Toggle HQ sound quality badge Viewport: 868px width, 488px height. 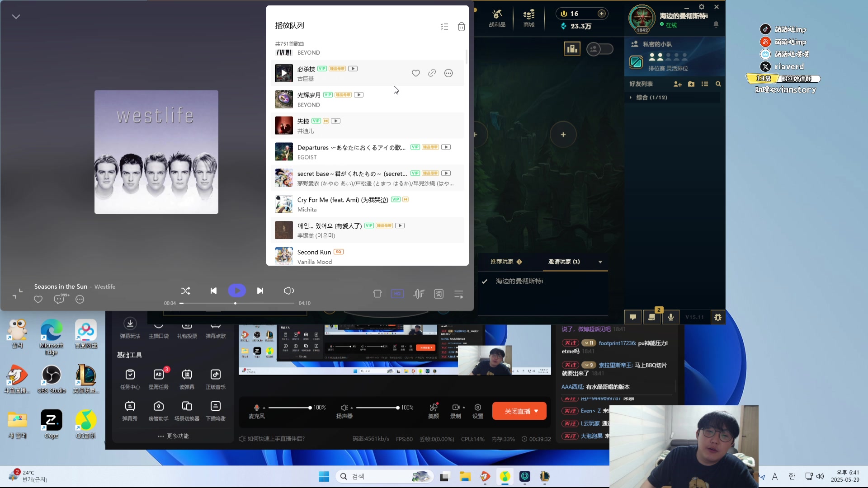pos(397,294)
